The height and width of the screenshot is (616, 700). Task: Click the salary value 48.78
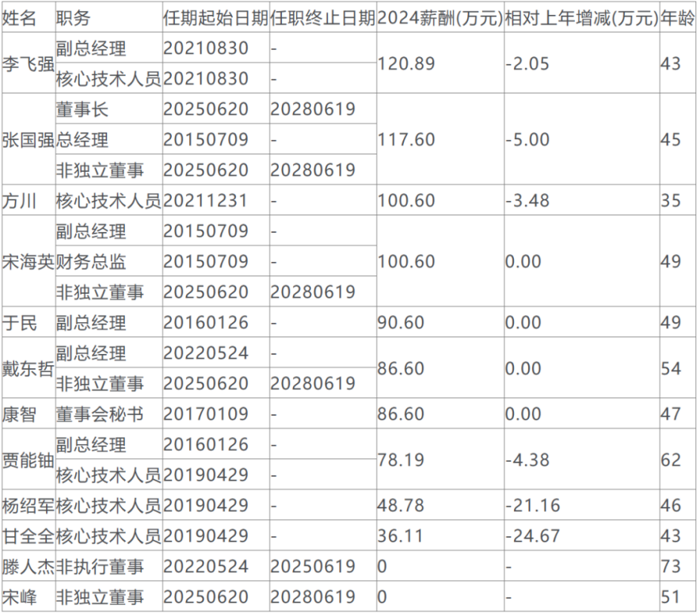402,505
